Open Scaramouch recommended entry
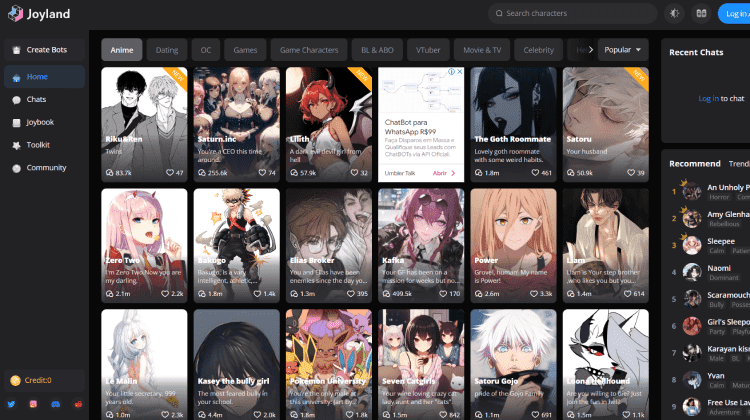750x420 pixels. [x=710, y=299]
